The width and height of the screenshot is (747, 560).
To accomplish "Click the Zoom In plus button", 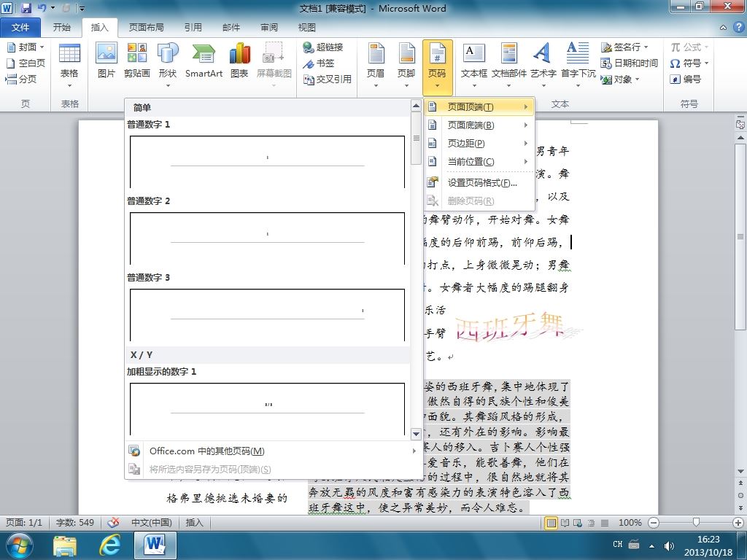I will tap(738, 523).
